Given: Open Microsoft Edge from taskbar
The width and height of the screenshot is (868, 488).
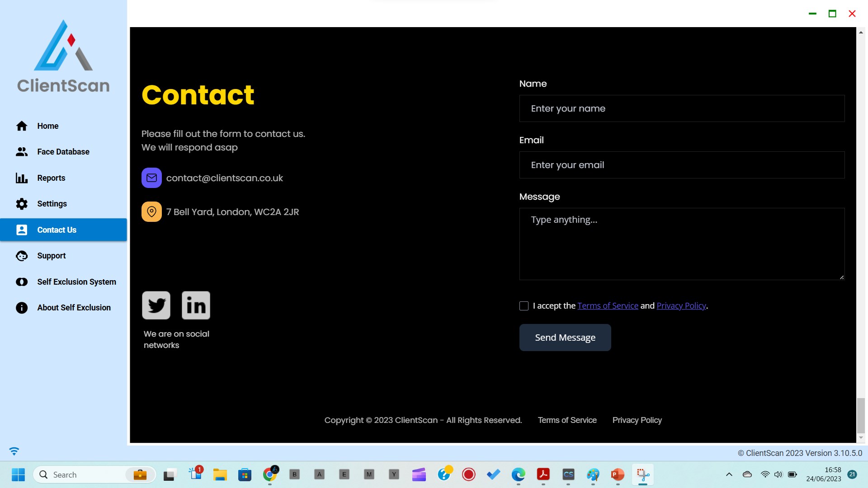Looking at the screenshot, I should [x=518, y=474].
